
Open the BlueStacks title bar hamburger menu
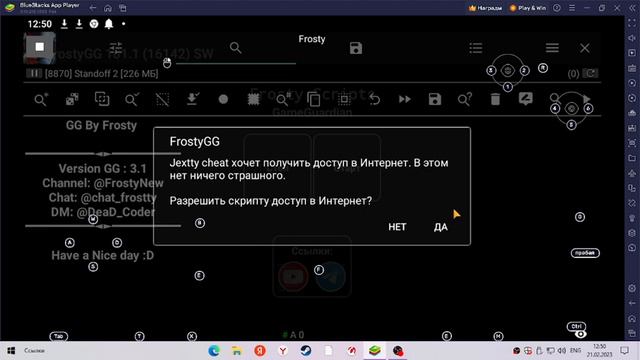(x=572, y=8)
